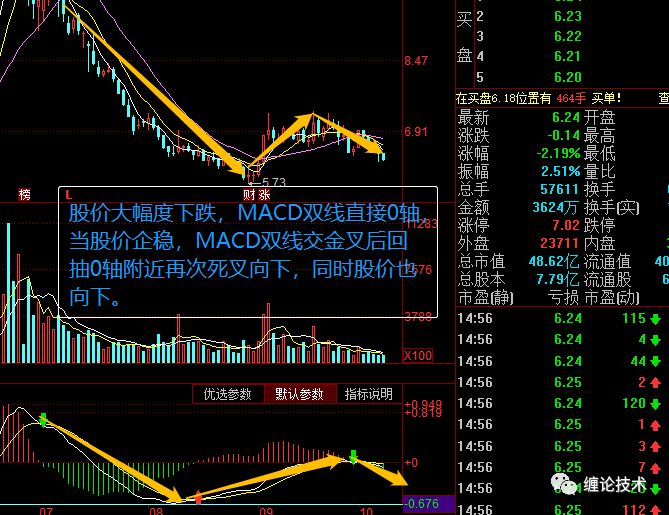
Task: Click the 跌停 field label
Action: [x=599, y=225]
